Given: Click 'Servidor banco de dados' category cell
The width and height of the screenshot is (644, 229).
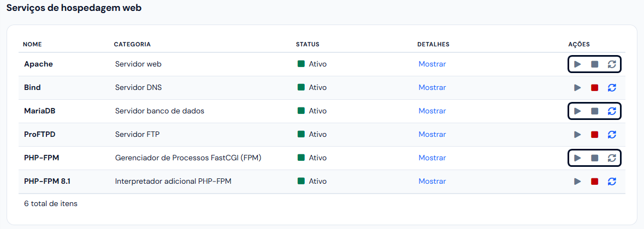Looking at the screenshot, I should (x=159, y=111).
